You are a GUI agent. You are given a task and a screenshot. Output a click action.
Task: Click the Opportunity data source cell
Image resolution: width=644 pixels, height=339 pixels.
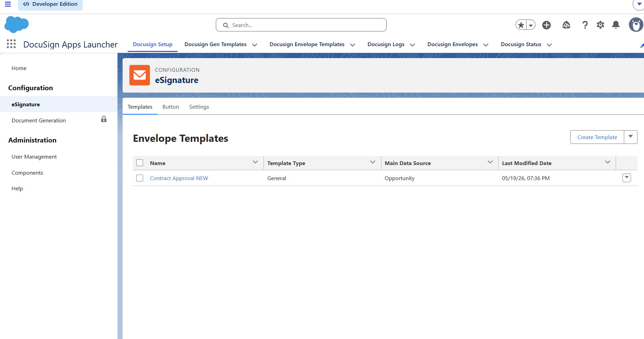(400, 178)
